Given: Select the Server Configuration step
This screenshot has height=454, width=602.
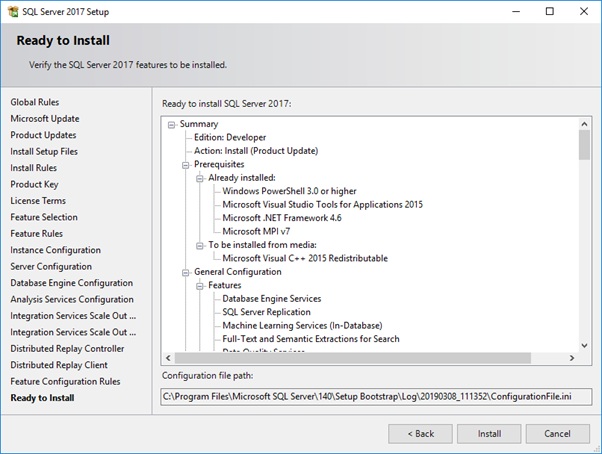Looking at the screenshot, I should pos(51,266).
